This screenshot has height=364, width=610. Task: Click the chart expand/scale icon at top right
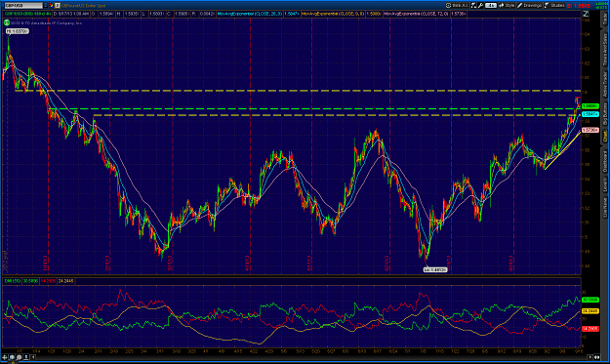[586, 14]
